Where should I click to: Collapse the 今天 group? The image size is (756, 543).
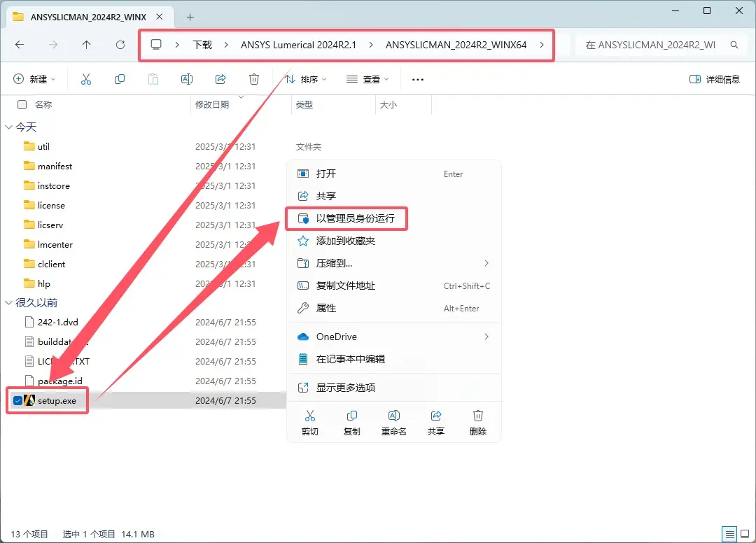click(8, 127)
